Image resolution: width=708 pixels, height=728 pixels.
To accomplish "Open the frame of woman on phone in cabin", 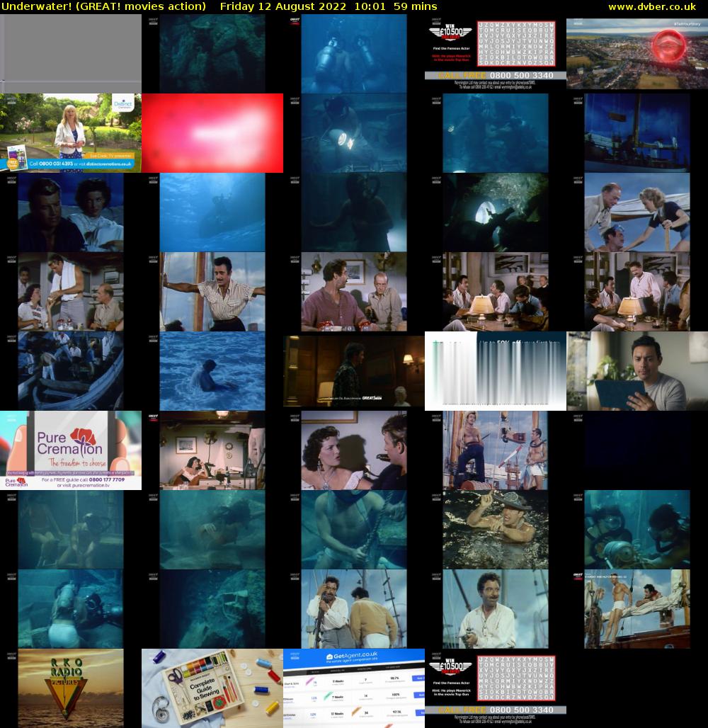I will coord(212,450).
